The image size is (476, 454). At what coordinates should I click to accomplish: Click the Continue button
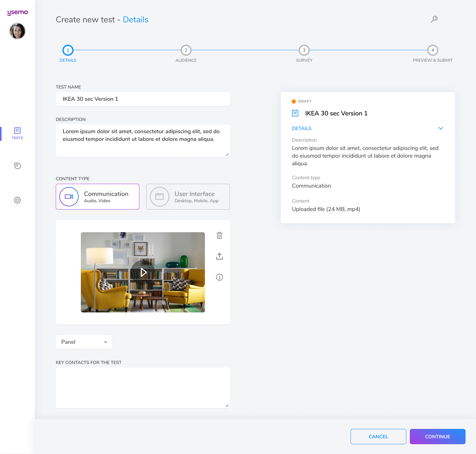[438, 437]
